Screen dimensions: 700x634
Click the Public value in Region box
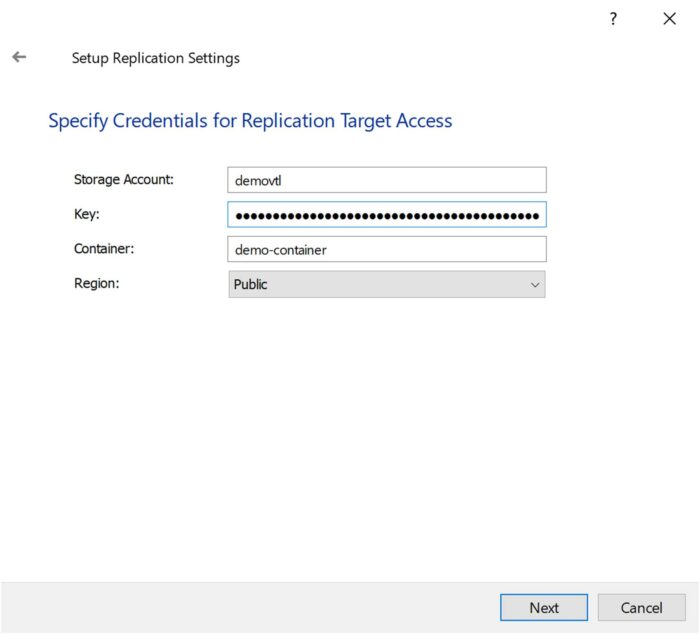(251, 284)
